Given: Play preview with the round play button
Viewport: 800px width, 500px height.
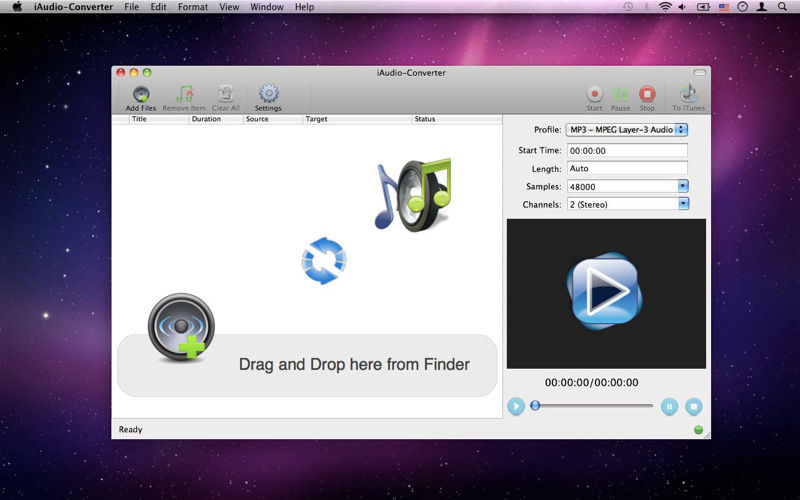Looking at the screenshot, I should coord(516,406).
